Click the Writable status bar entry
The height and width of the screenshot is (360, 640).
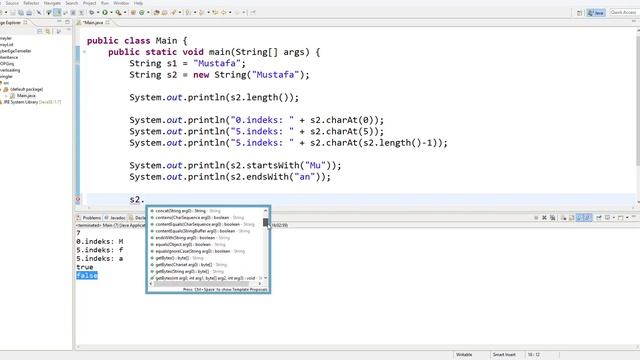[464, 355]
